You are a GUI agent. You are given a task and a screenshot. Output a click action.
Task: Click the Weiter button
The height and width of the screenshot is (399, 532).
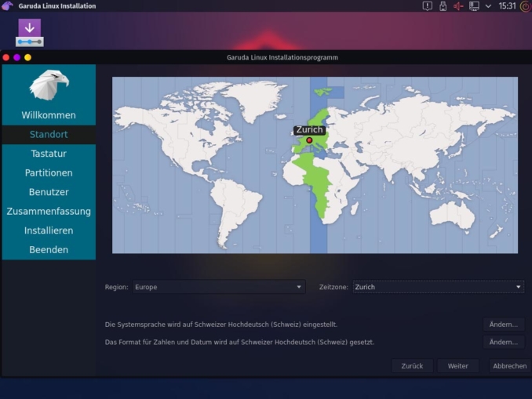(457, 366)
